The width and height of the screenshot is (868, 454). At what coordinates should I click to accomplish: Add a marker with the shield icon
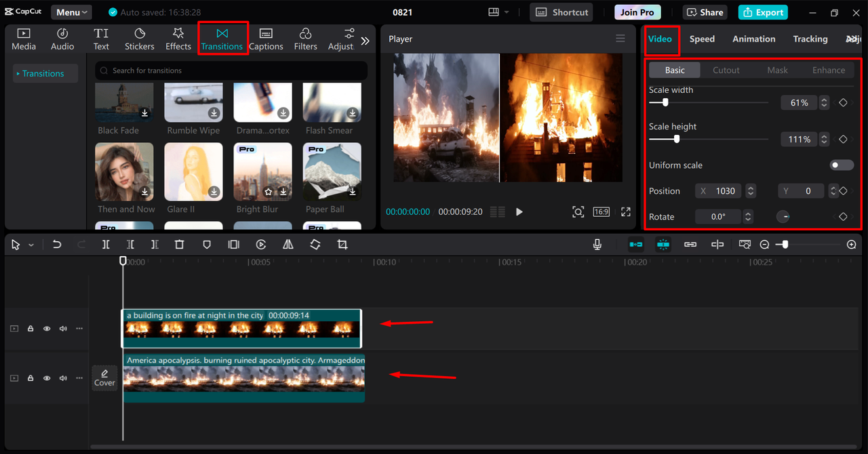click(x=207, y=245)
